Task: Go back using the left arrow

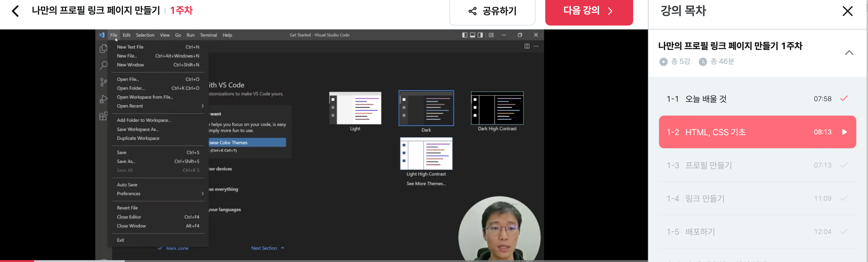Action: coord(15,11)
